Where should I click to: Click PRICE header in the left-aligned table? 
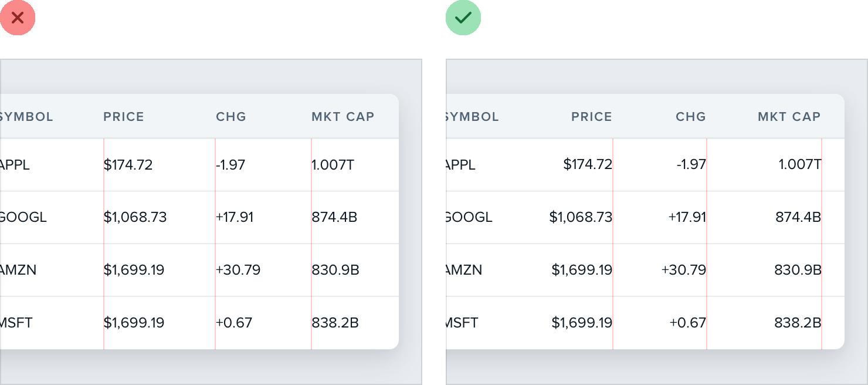point(124,117)
